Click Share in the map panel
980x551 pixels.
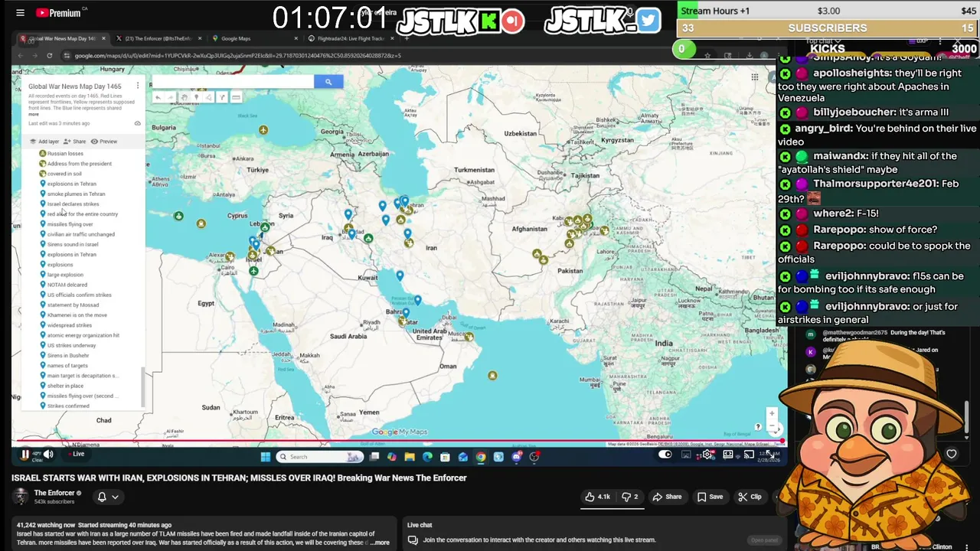75,142
